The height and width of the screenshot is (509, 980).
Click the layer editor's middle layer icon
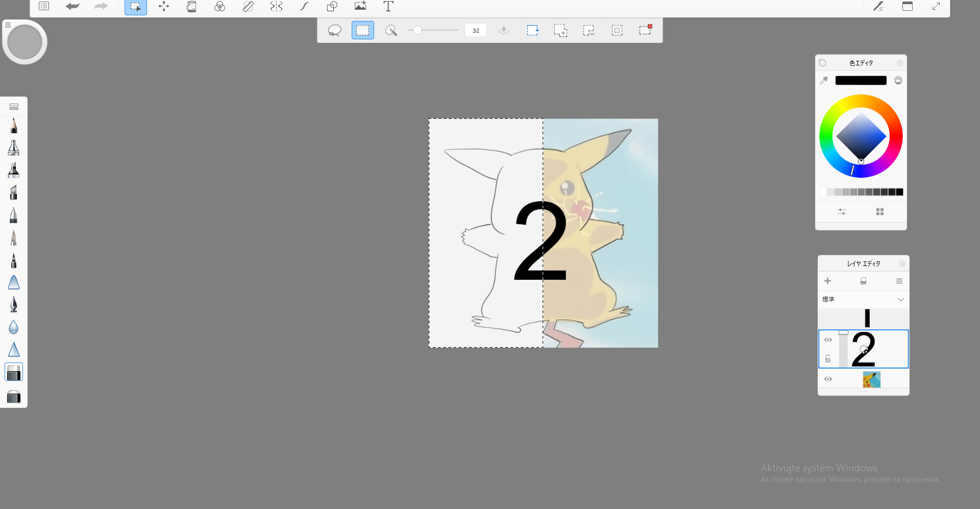pyautogui.click(x=863, y=281)
